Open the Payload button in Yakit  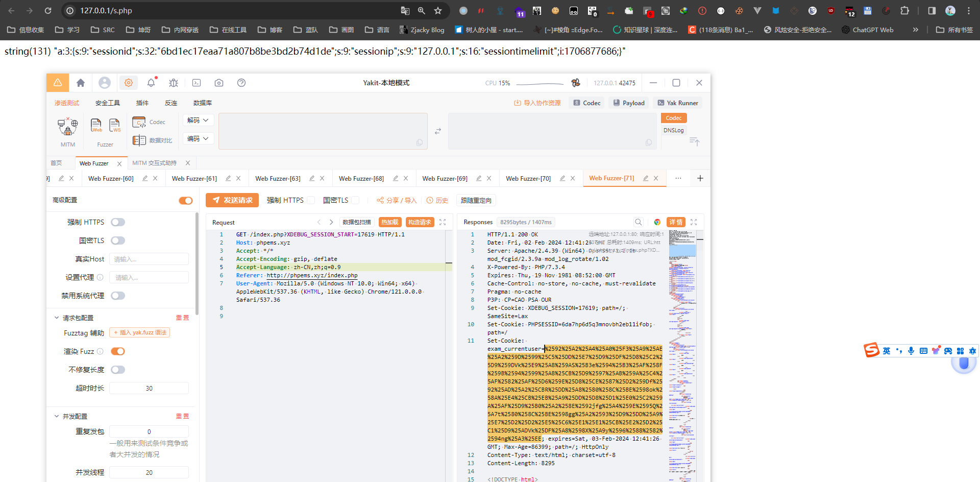(629, 103)
